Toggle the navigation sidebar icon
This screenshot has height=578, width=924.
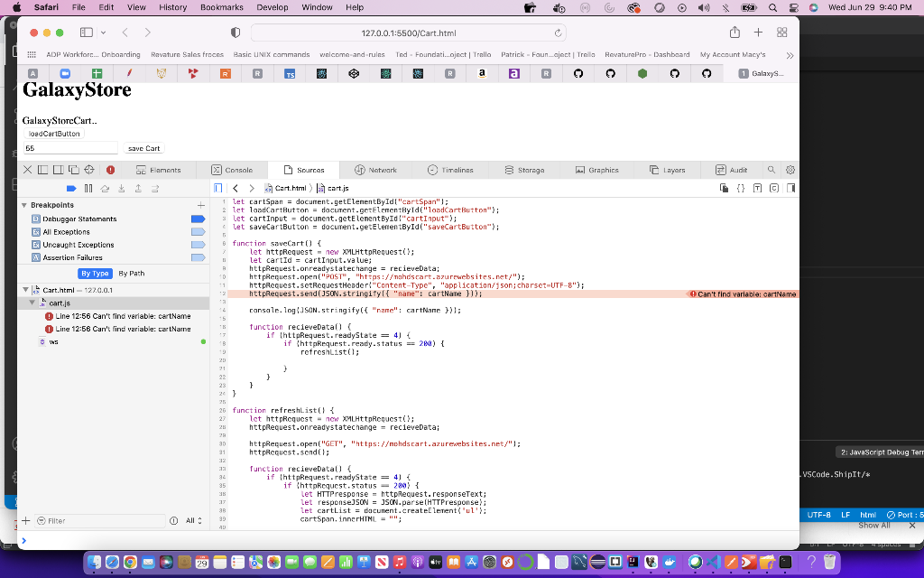pyautogui.click(x=217, y=188)
